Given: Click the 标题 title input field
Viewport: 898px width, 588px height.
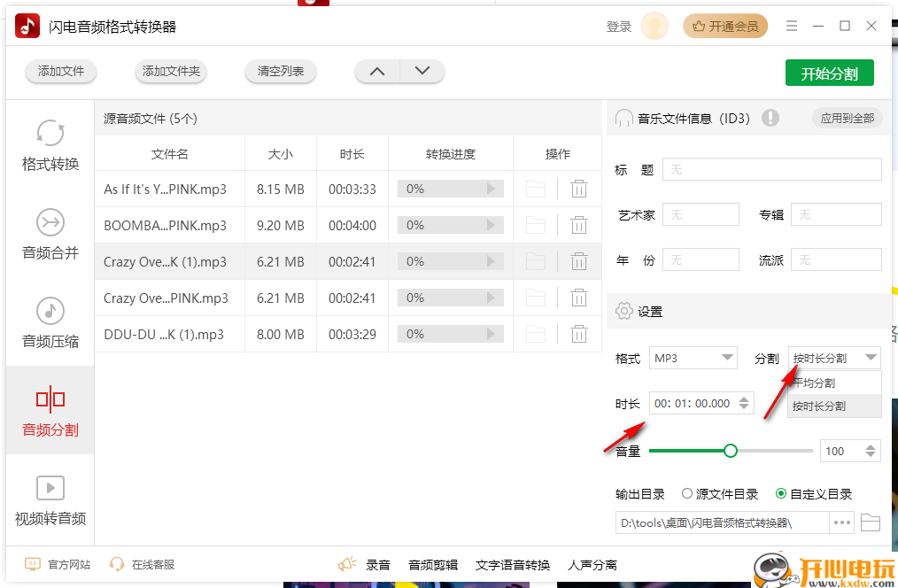Looking at the screenshot, I should pyautogui.click(x=772, y=168).
